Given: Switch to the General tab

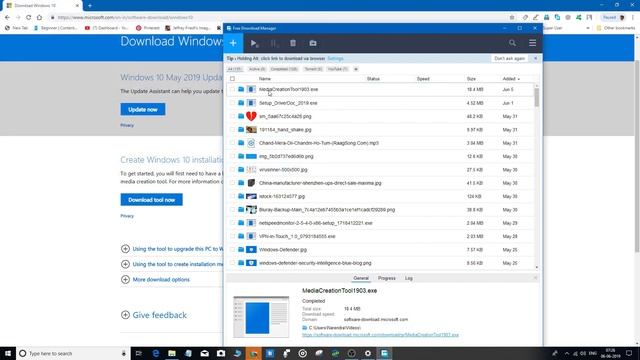Looking at the screenshot, I should (361, 278).
